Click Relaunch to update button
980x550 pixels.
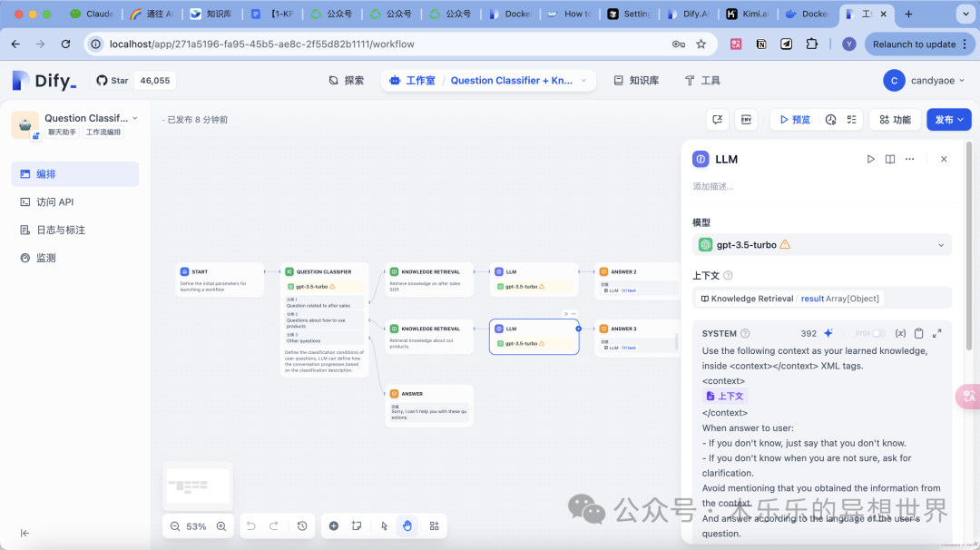click(917, 44)
